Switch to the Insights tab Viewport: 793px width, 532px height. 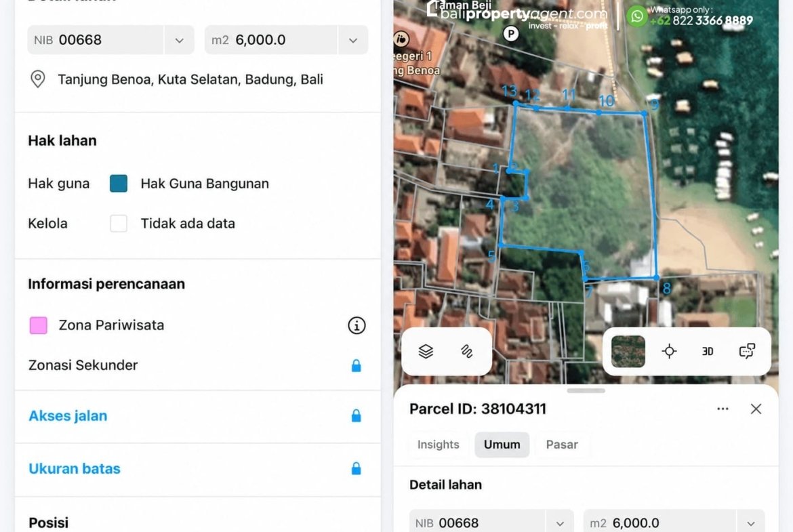[439, 445]
